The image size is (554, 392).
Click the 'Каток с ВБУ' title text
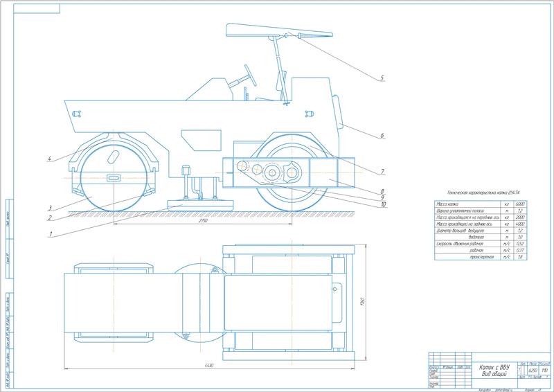[x=494, y=367]
